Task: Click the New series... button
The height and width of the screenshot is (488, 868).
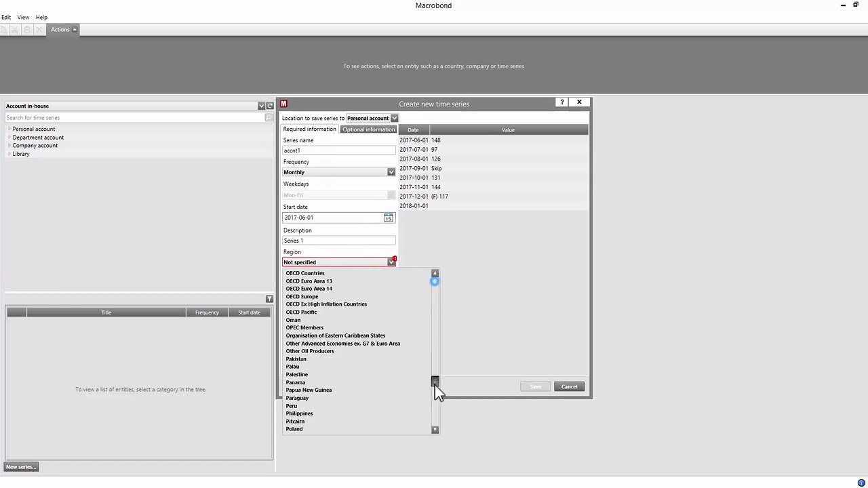Action: click(x=21, y=467)
